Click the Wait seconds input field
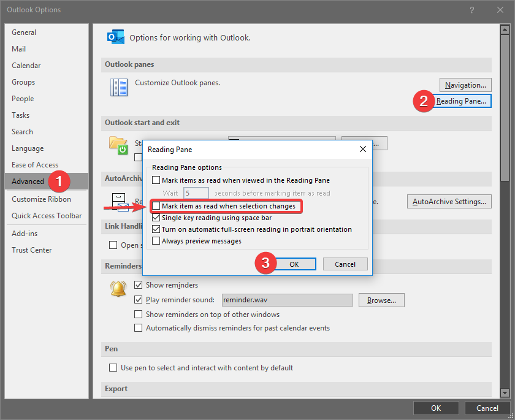This screenshot has height=420, width=515. pyautogui.click(x=196, y=193)
